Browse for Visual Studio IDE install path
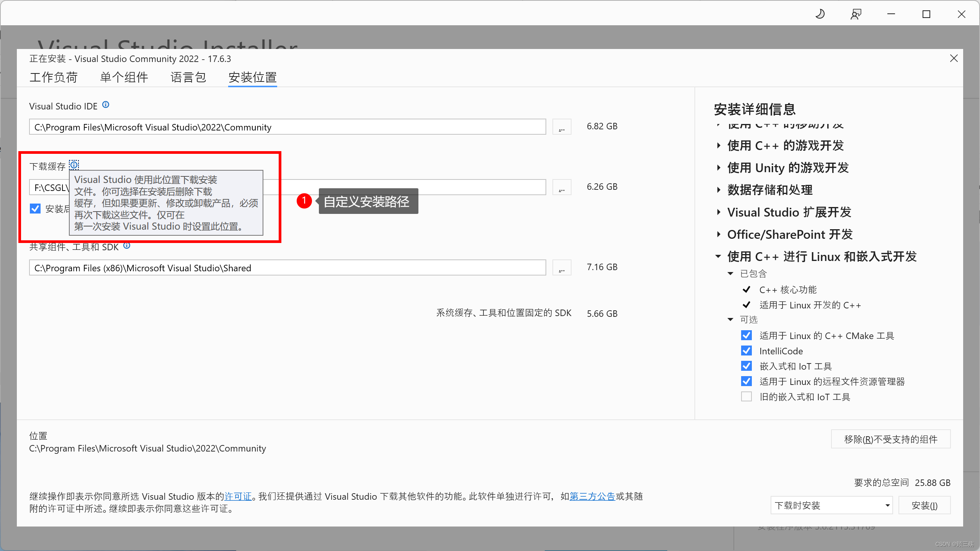 click(561, 127)
